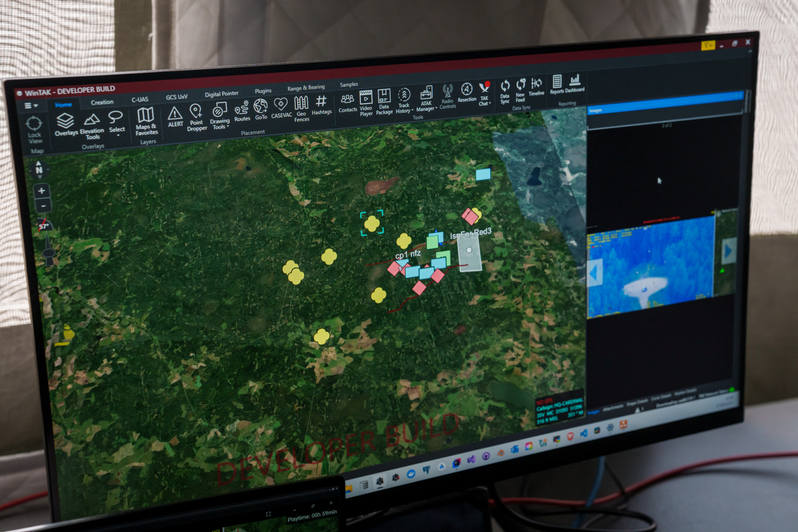Open the application hamburger menu
Screen dimensions: 798x532
(x=31, y=106)
